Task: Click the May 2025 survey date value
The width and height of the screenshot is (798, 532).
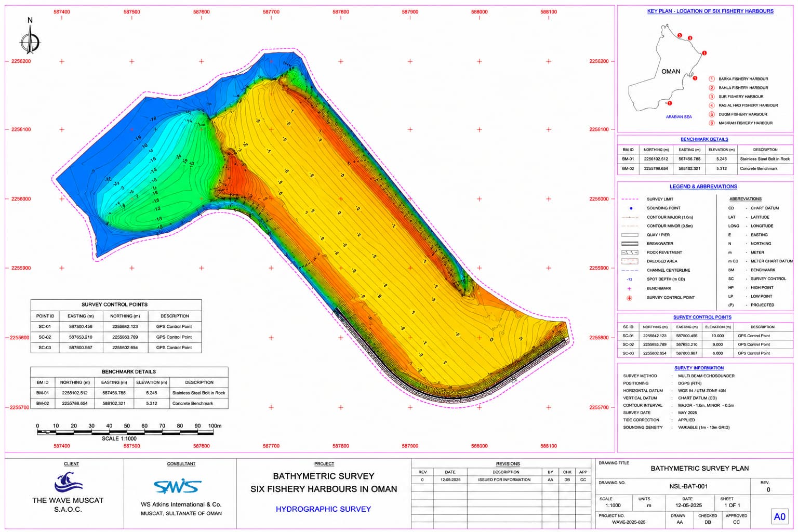Action: point(687,413)
